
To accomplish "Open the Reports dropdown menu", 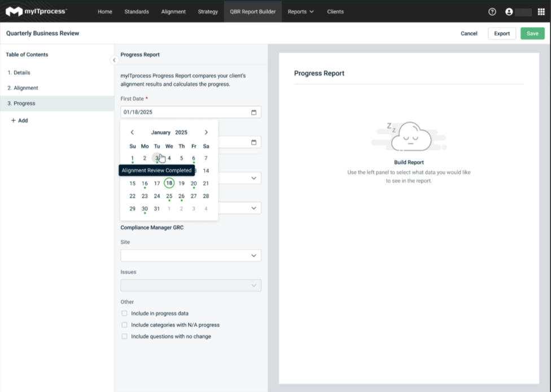I will 300,11.
